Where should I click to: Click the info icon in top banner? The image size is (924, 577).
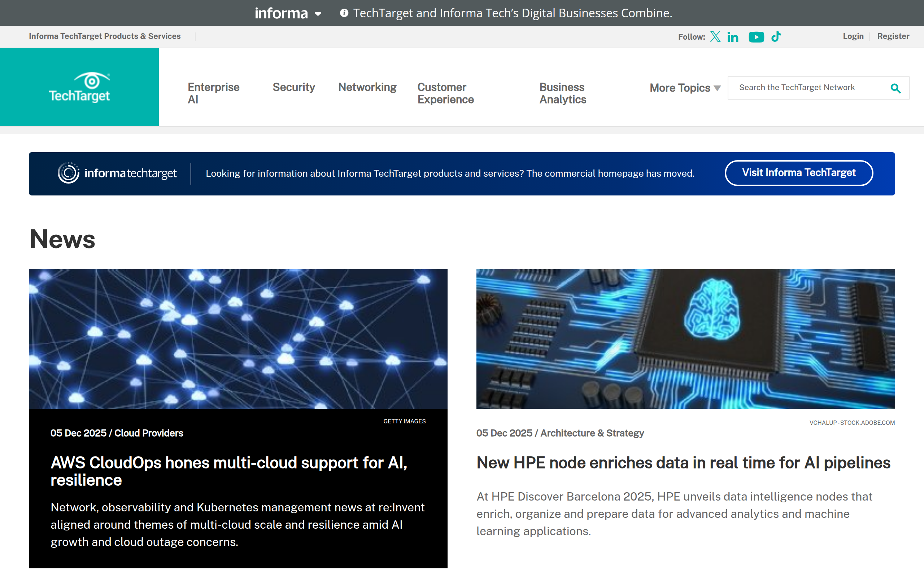(x=344, y=13)
